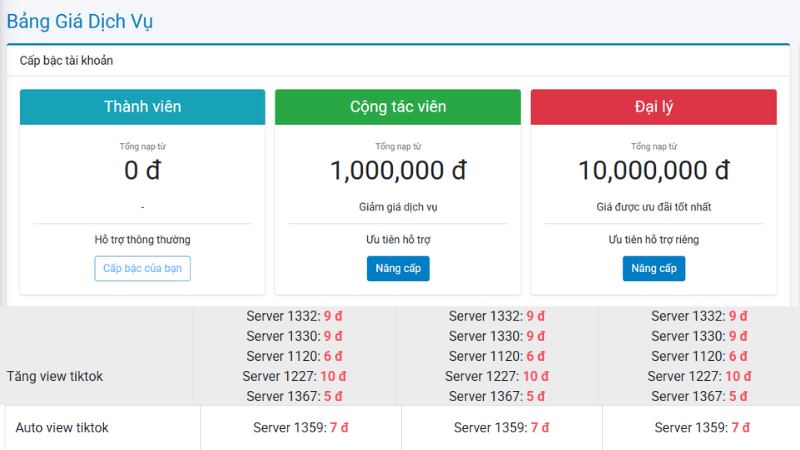Click 'Ưu tiên hỗ trợ' in Cộng tác viên card
Screen dimensions: 800x450
pos(398,240)
